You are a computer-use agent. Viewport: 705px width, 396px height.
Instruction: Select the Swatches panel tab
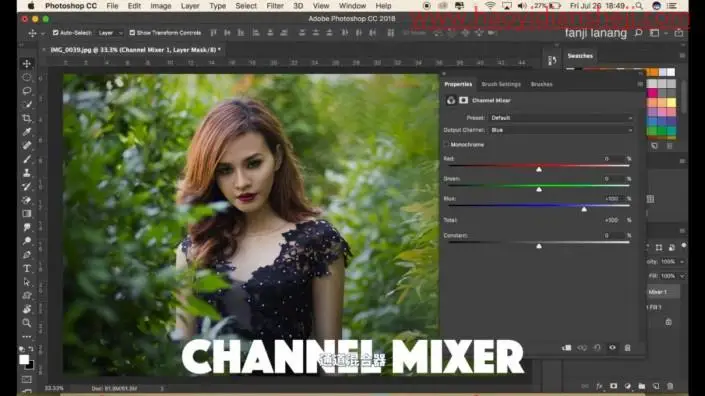[x=580, y=56]
